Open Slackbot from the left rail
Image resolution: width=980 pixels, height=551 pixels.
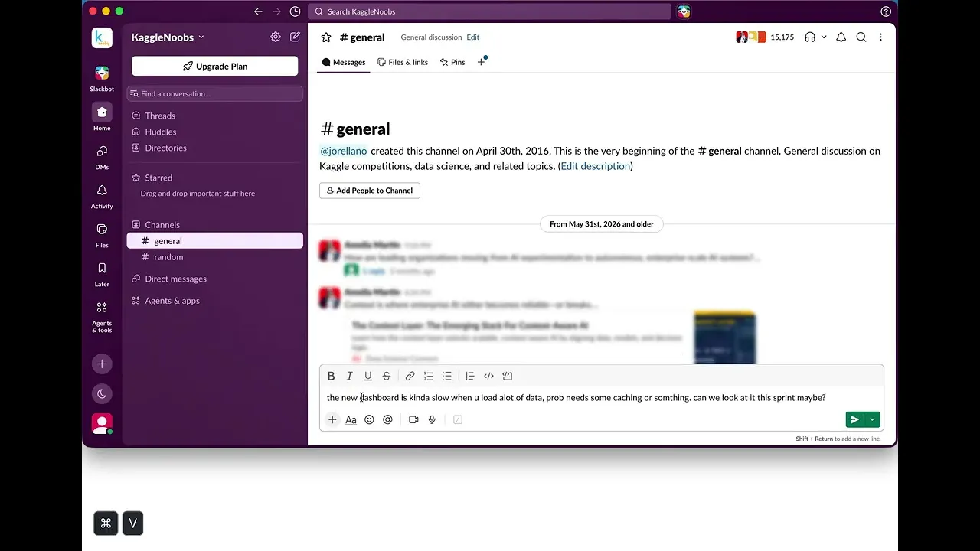[x=102, y=78]
